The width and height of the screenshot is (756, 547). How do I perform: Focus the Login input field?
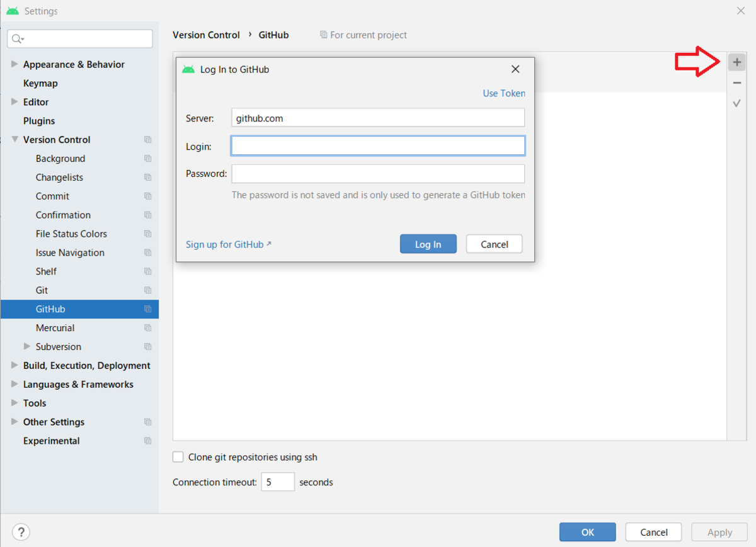pos(378,146)
